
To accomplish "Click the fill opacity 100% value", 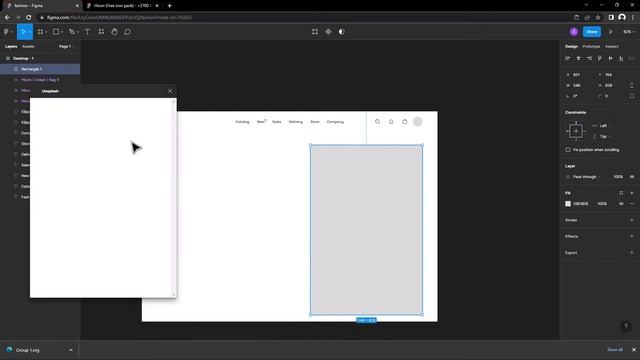I will [602, 204].
